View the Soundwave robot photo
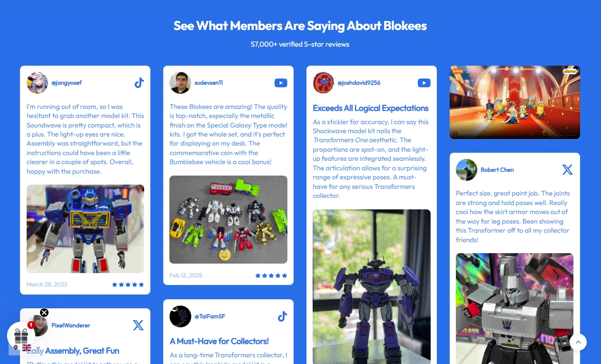The image size is (601, 364). point(85,229)
